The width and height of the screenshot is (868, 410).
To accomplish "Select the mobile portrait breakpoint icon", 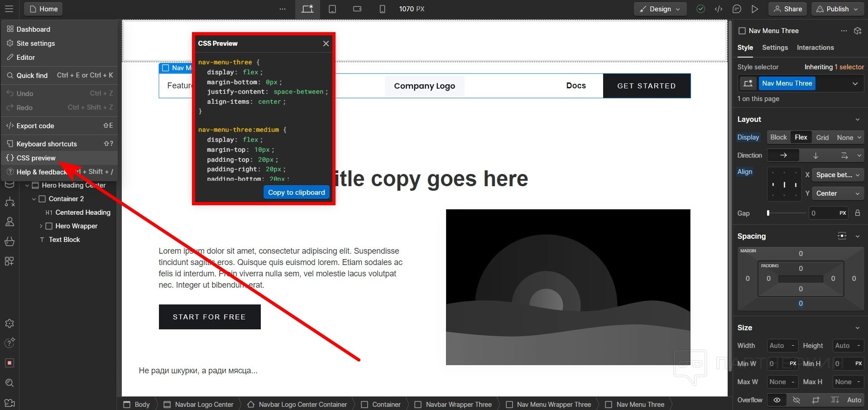I will 382,9.
